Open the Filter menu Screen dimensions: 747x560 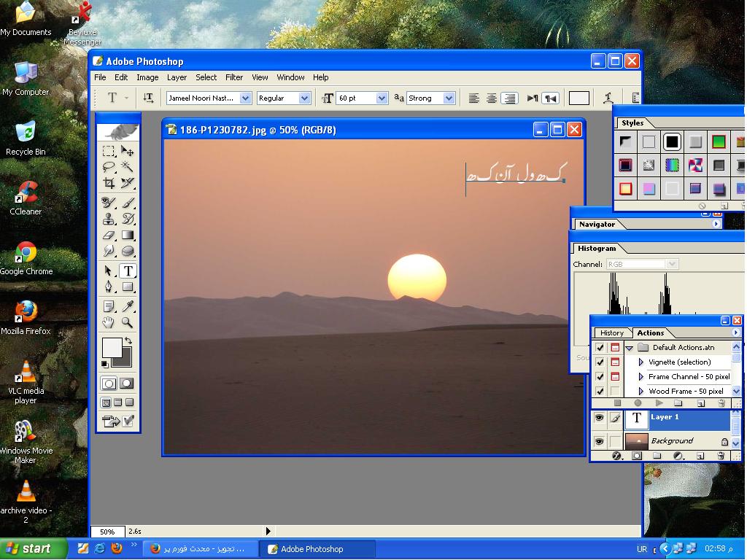[x=234, y=77]
